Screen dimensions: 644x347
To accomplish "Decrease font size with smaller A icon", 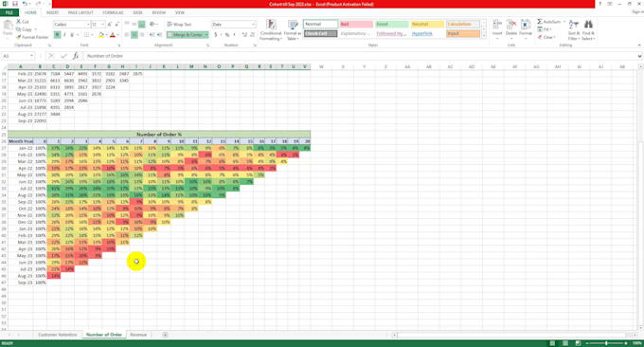I will 117,25.
